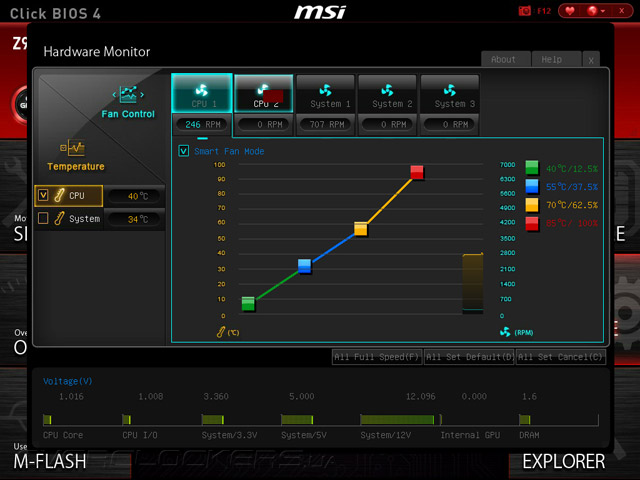Click the All Set Cancel(C) button
The image size is (640, 480).
pos(561,357)
